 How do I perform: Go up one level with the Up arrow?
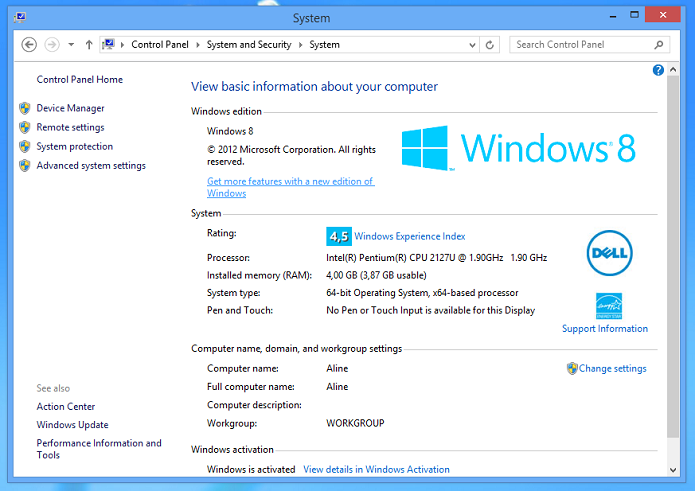pos(89,45)
